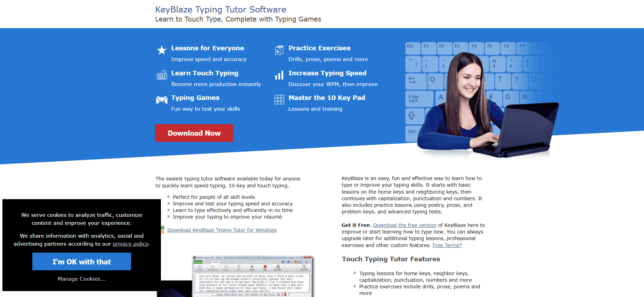Click the Windows logo beside the KeyBlaze download link
The width and height of the screenshot is (644, 297).
162,230
